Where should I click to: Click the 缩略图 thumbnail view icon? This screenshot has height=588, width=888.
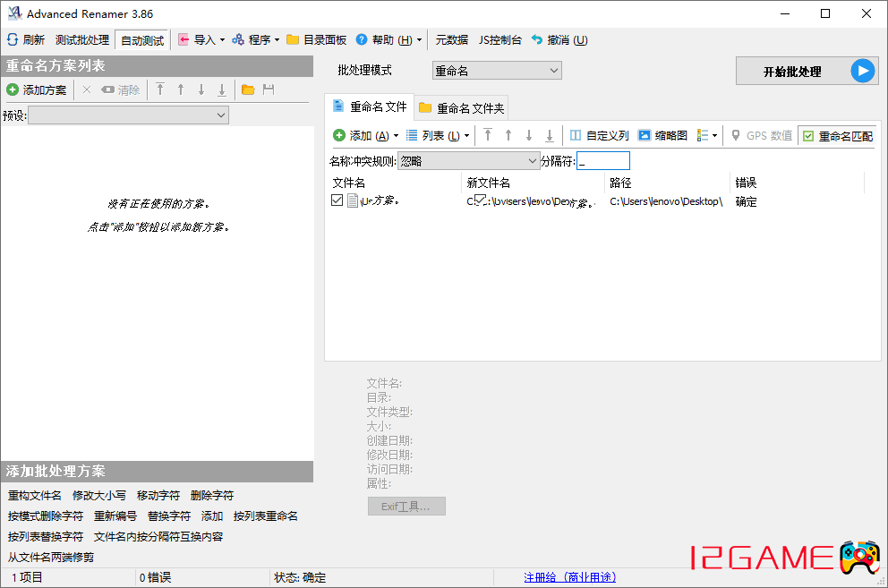click(x=645, y=135)
